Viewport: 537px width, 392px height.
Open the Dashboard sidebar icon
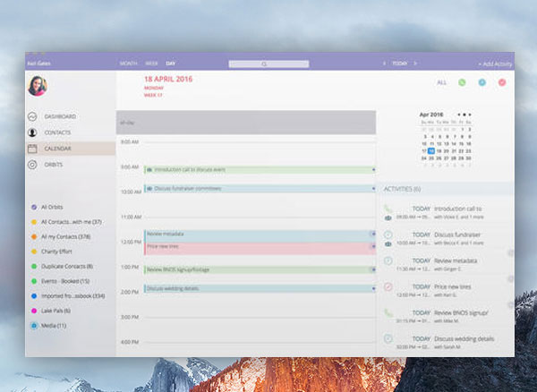[x=32, y=116]
